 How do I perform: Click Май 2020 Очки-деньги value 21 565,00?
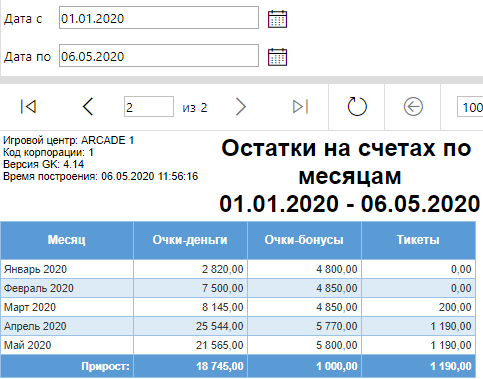coord(220,345)
